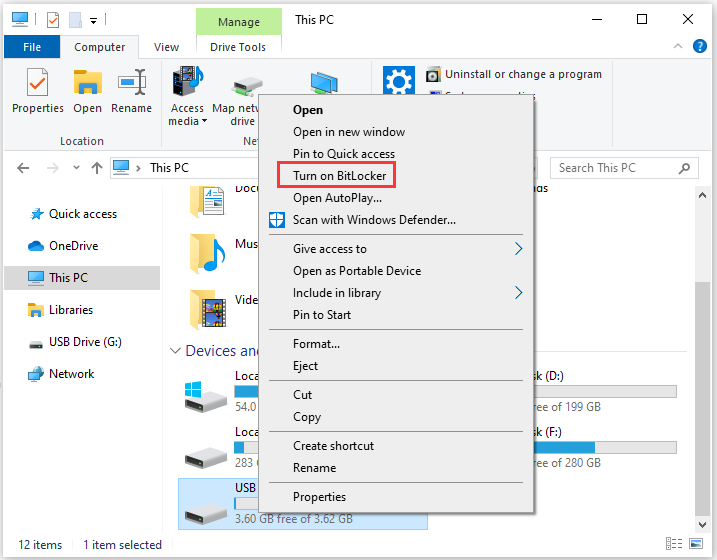717x560 pixels.
Task: Click the This PC icon in title bar
Action: 20,20
